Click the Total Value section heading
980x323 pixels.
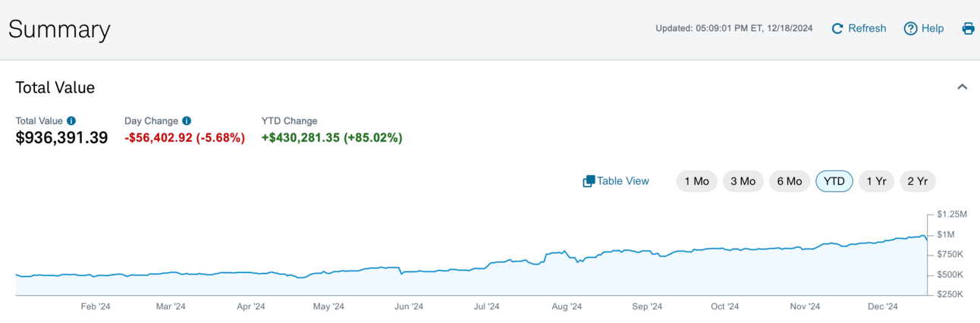point(55,87)
